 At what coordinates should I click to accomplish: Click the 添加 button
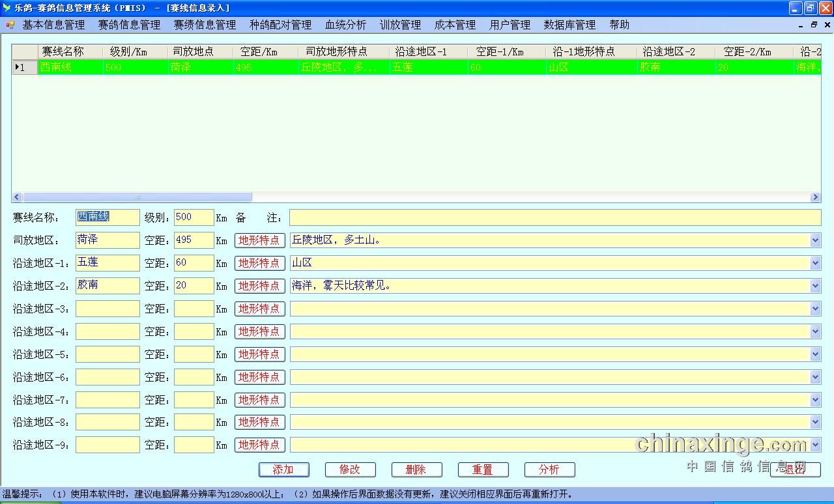(283, 469)
